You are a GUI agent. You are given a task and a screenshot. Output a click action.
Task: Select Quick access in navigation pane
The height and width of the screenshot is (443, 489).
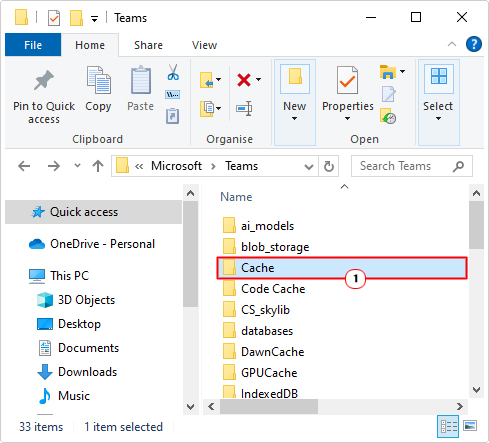pyautogui.click(x=93, y=212)
